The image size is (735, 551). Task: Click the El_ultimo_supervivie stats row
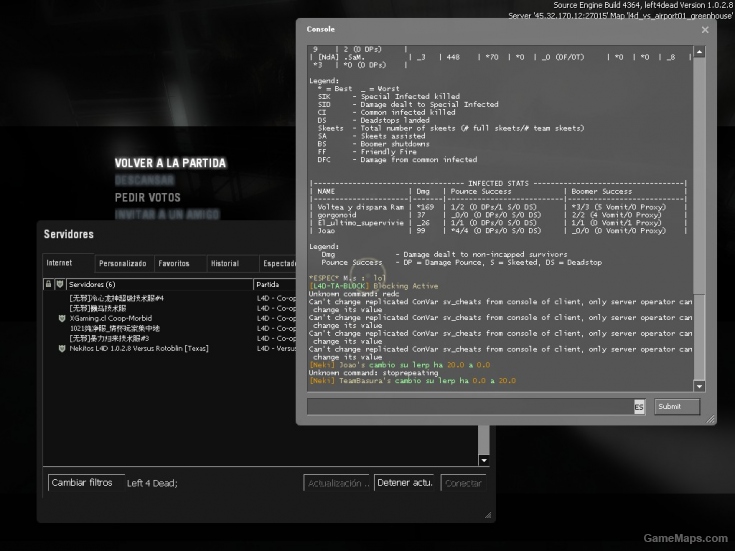[498, 223]
